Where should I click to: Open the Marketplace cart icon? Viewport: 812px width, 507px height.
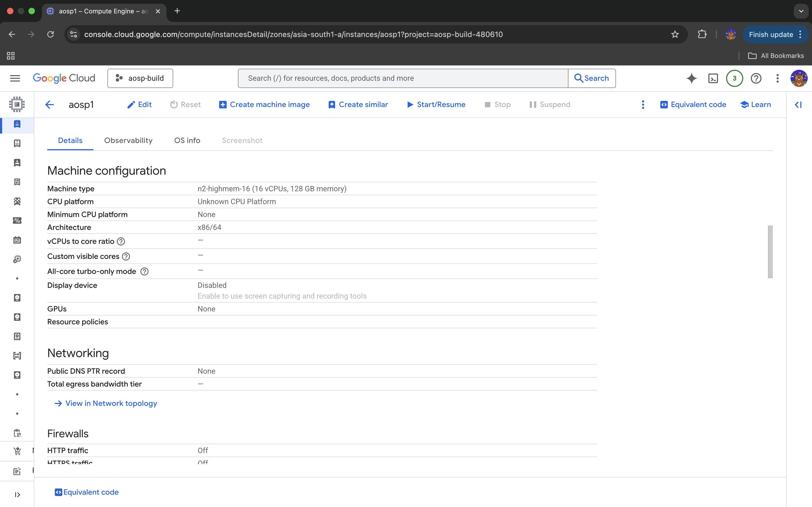[x=17, y=451]
